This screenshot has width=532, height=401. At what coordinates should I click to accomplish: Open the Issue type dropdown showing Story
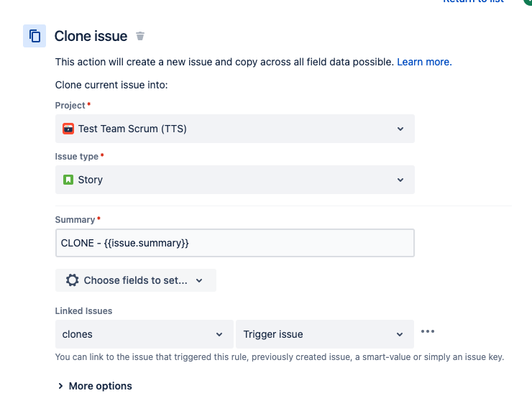point(235,180)
